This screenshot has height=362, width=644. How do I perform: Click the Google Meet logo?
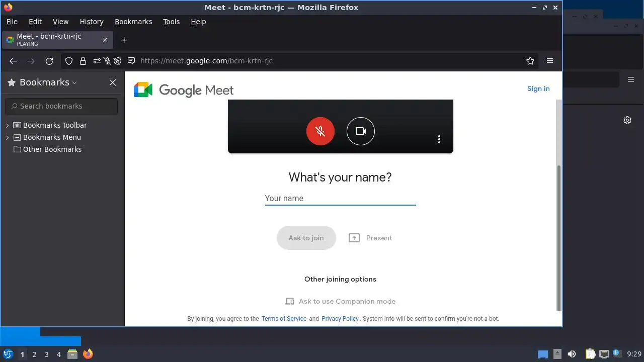[184, 90]
